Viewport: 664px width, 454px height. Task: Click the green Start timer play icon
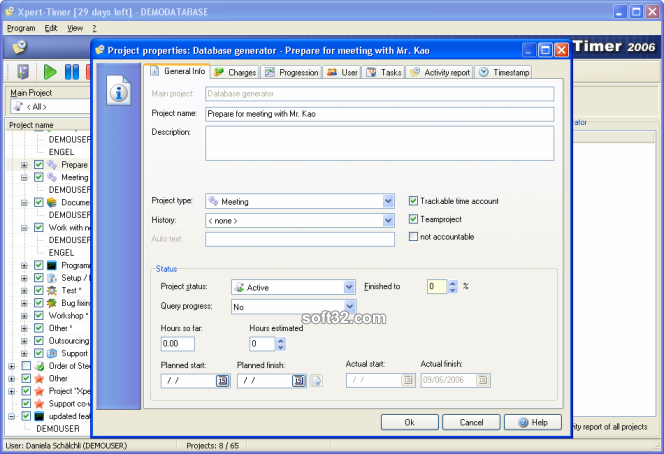tap(50, 72)
